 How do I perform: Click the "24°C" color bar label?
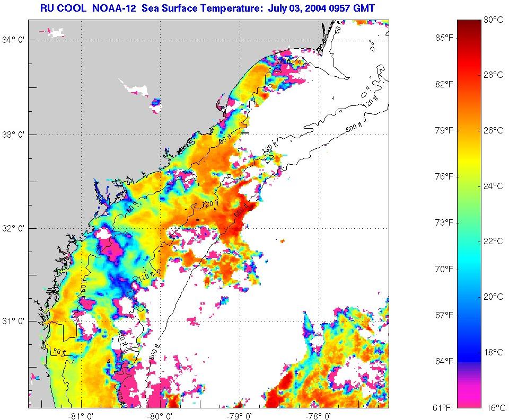coord(493,186)
